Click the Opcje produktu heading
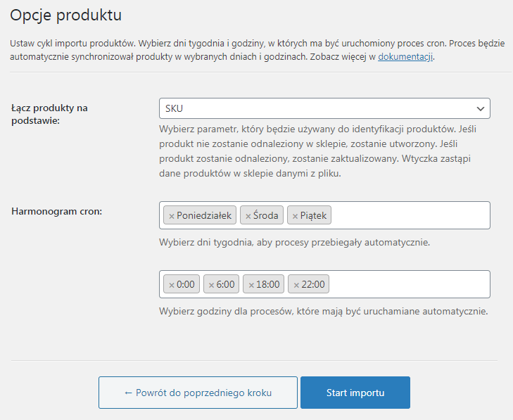 point(65,15)
